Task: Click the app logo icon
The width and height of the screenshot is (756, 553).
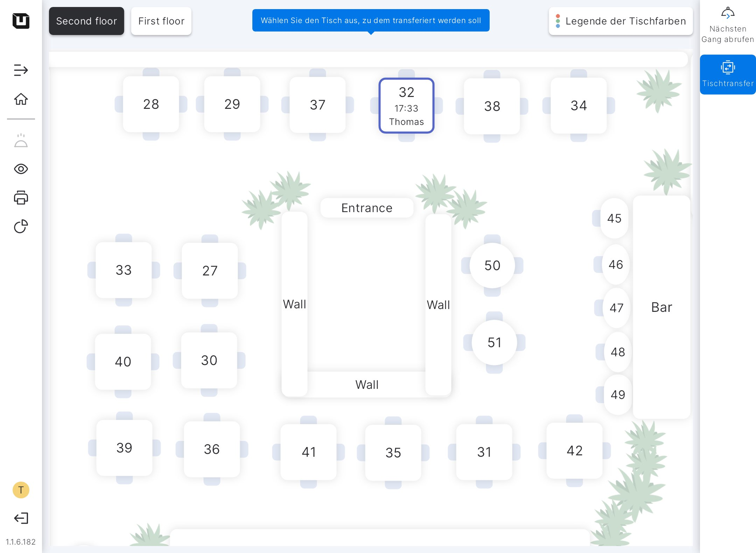Action: [21, 21]
